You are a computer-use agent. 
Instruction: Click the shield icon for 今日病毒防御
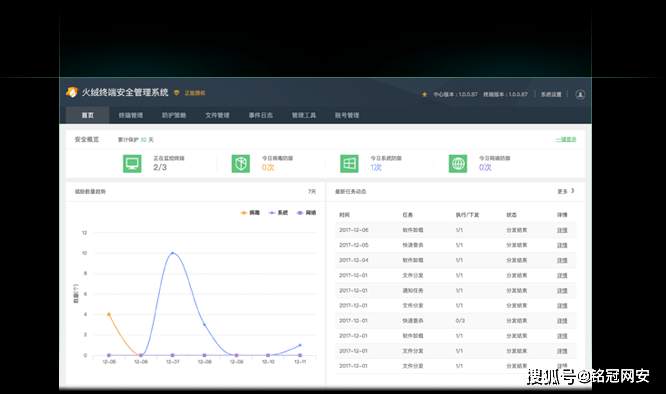(241, 163)
